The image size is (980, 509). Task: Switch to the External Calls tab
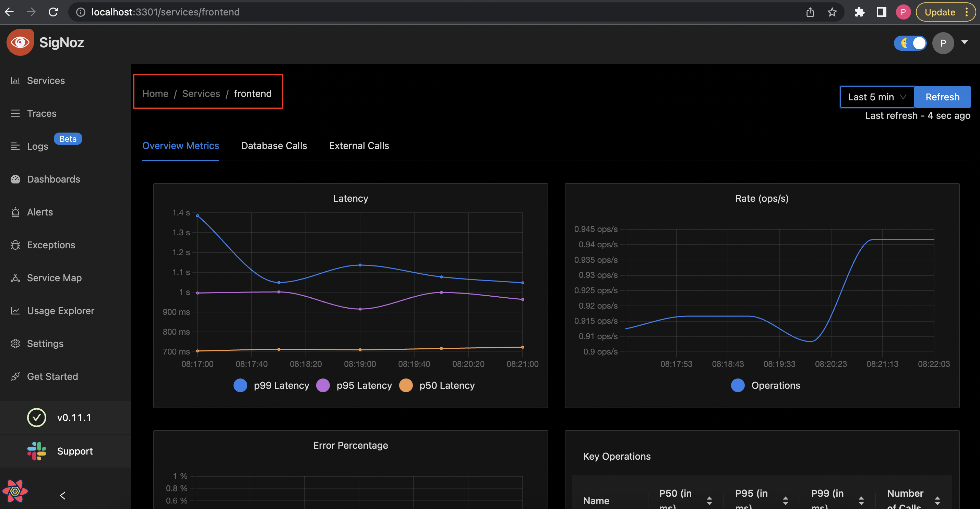(359, 146)
